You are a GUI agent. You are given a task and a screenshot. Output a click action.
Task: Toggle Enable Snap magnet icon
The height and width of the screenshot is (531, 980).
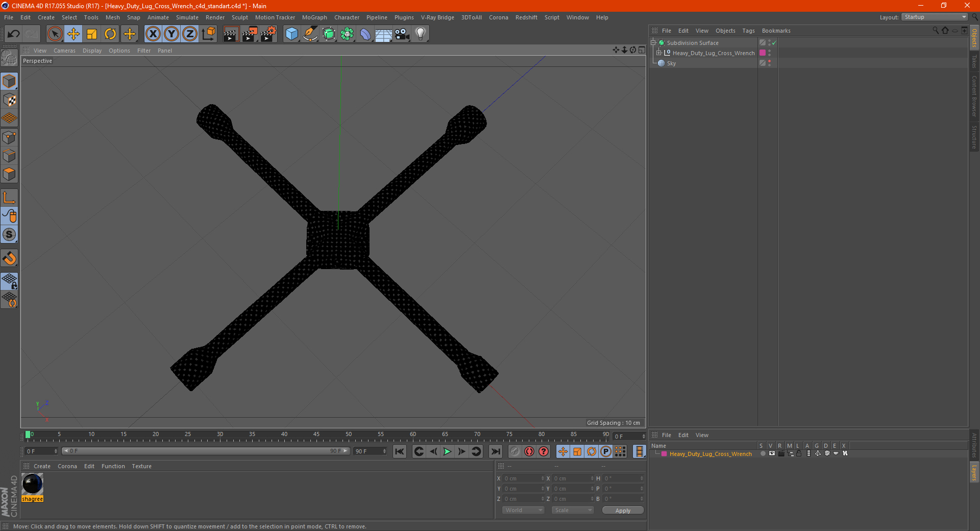[10, 258]
